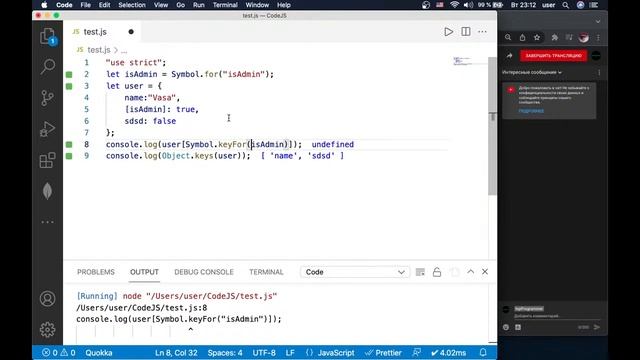Open Source Control view
Viewport: 640px width, 360px height.
(47, 98)
